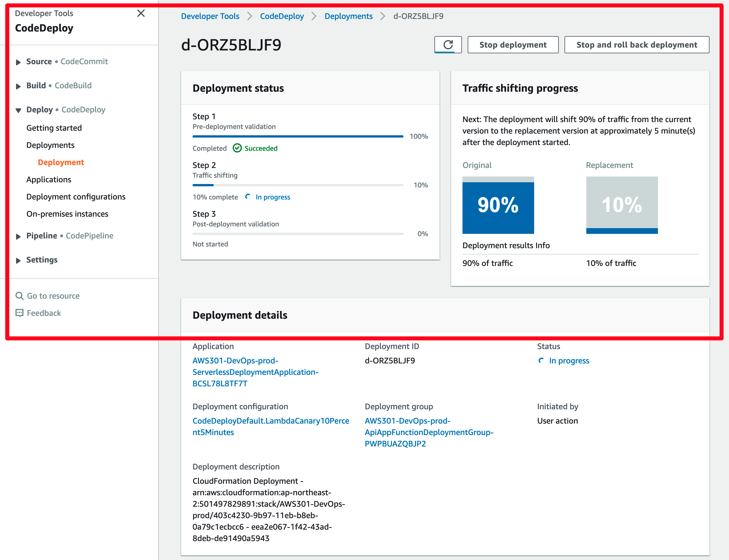Viewport: 729px width, 560px height.
Task: Click the Replacement 10% traffic block
Action: [622, 205]
